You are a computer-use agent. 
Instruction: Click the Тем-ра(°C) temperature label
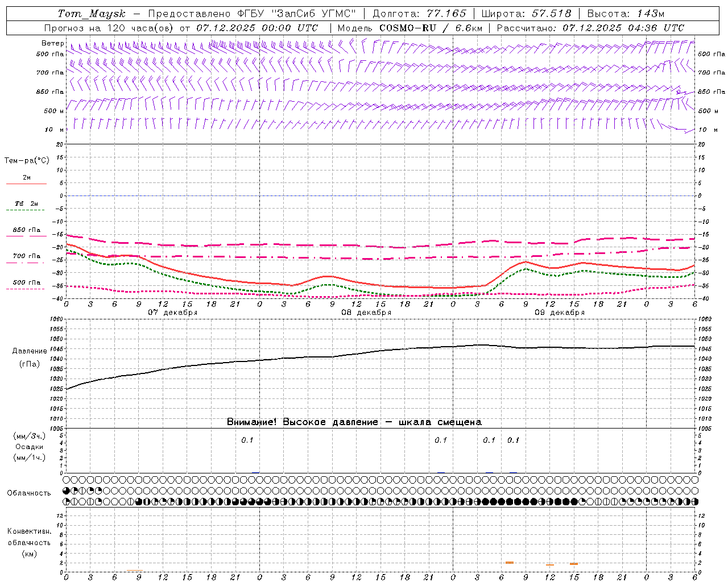click(27, 160)
